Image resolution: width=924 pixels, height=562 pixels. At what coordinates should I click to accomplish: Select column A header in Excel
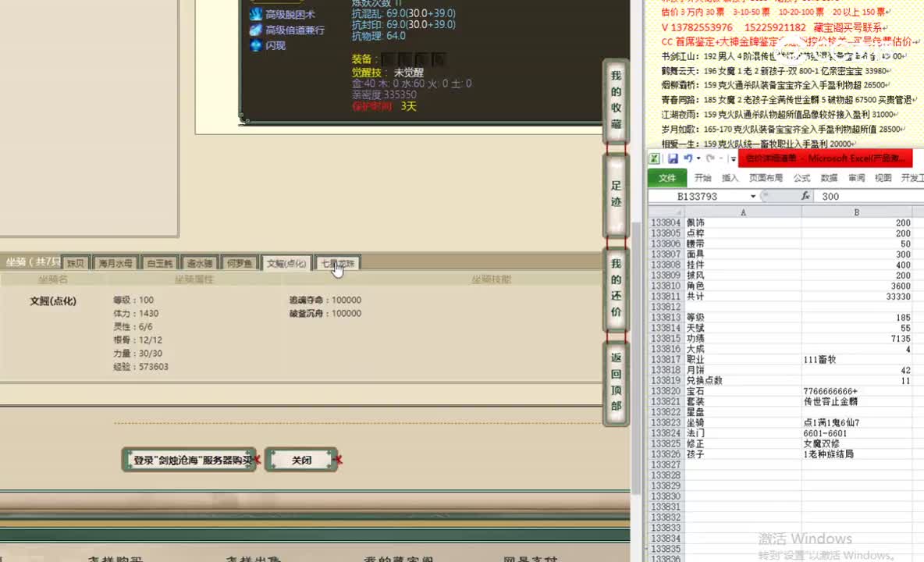pyautogui.click(x=742, y=212)
